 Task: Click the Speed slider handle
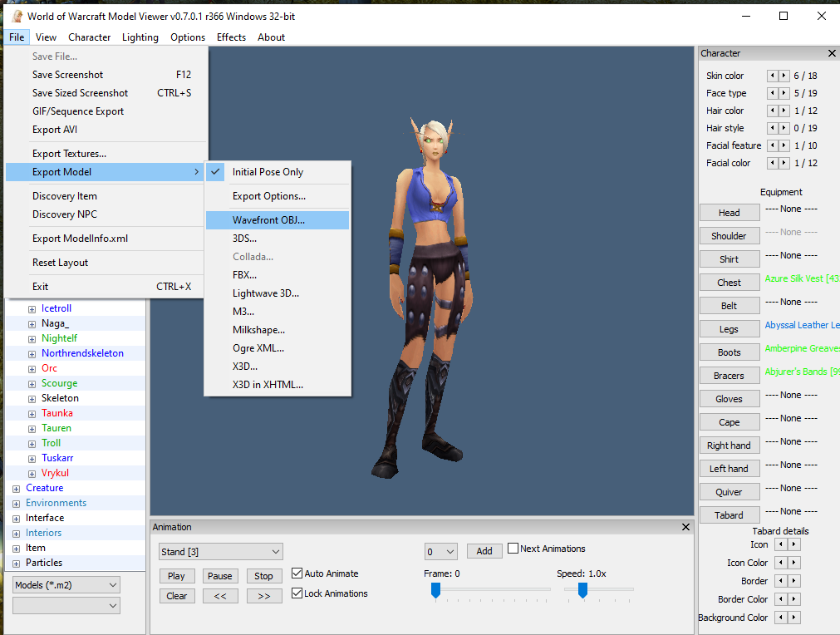pyautogui.click(x=582, y=590)
